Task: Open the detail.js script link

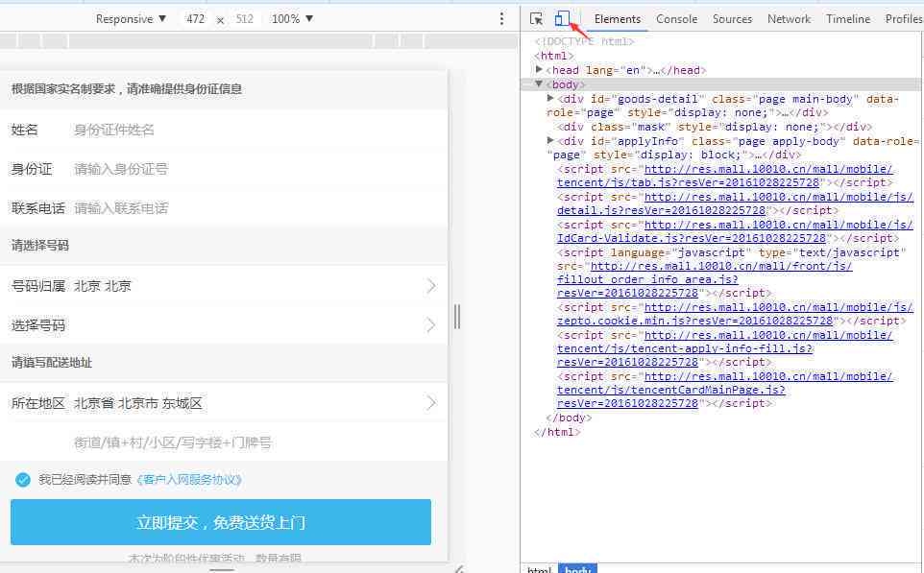Action: 735,203
